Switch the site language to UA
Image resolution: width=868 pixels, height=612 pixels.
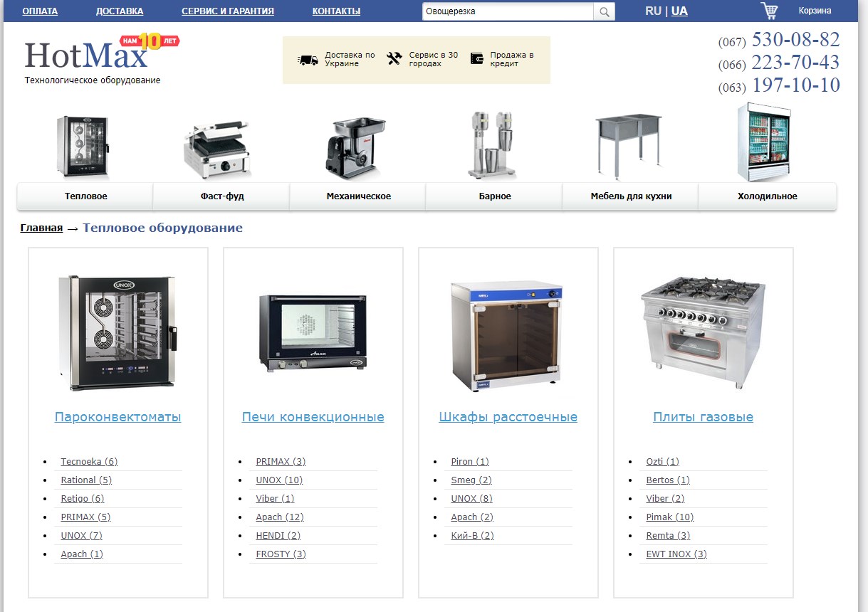[x=679, y=11]
